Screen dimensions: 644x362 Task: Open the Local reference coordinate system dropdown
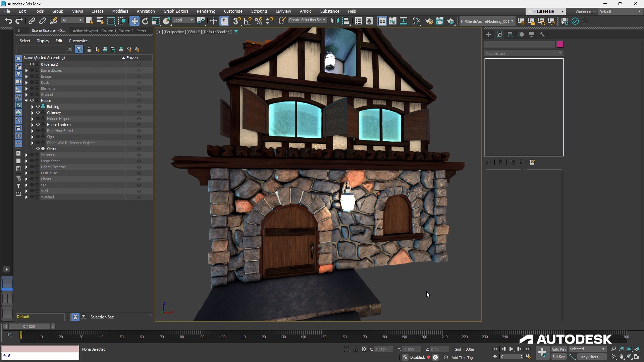[x=183, y=20]
